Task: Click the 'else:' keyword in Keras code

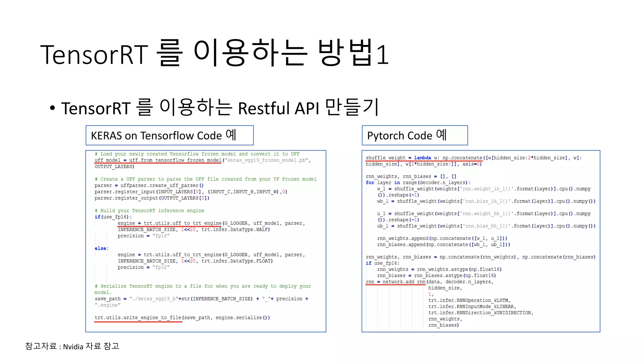Action: (x=102, y=248)
